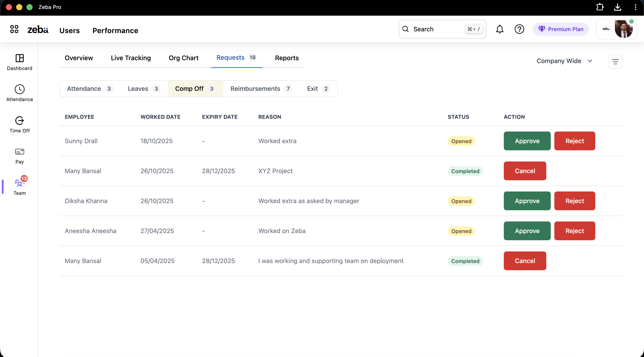The width and height of the screenshot is (644, 357).
Task: Click reason 'Worked extra as asked by manager'
Action: click(309, 201)
